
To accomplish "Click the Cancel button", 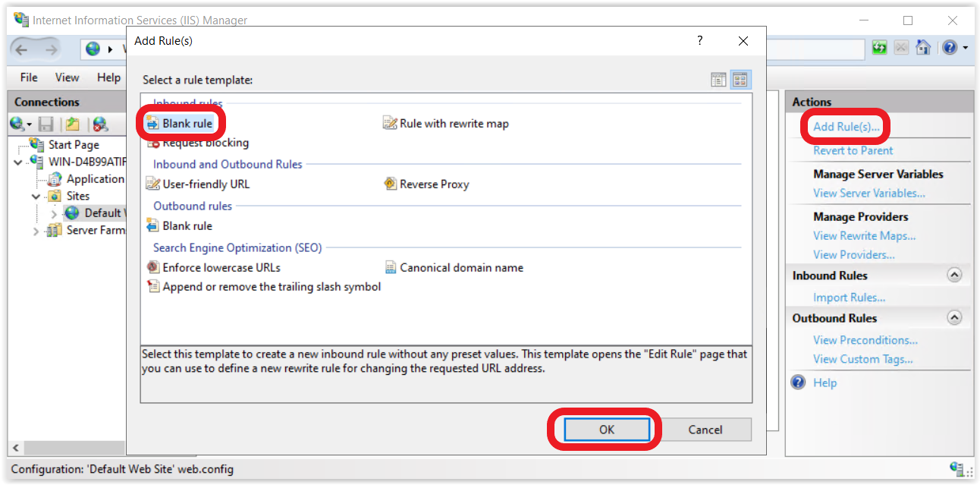I will click(x=705, y=430).
